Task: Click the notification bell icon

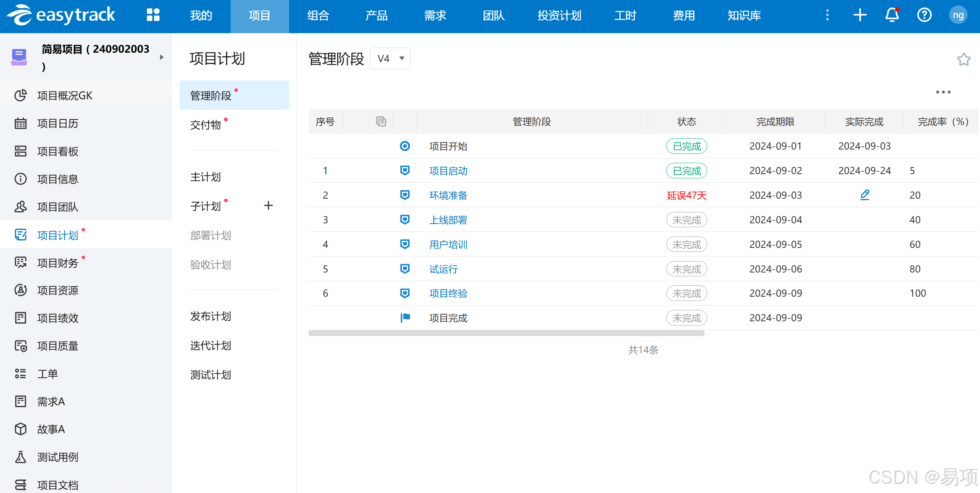Action: click(892, 15)
